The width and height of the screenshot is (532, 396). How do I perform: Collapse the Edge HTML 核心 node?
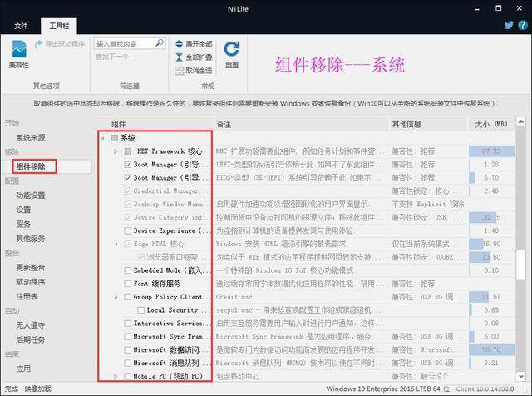point(116,244)
